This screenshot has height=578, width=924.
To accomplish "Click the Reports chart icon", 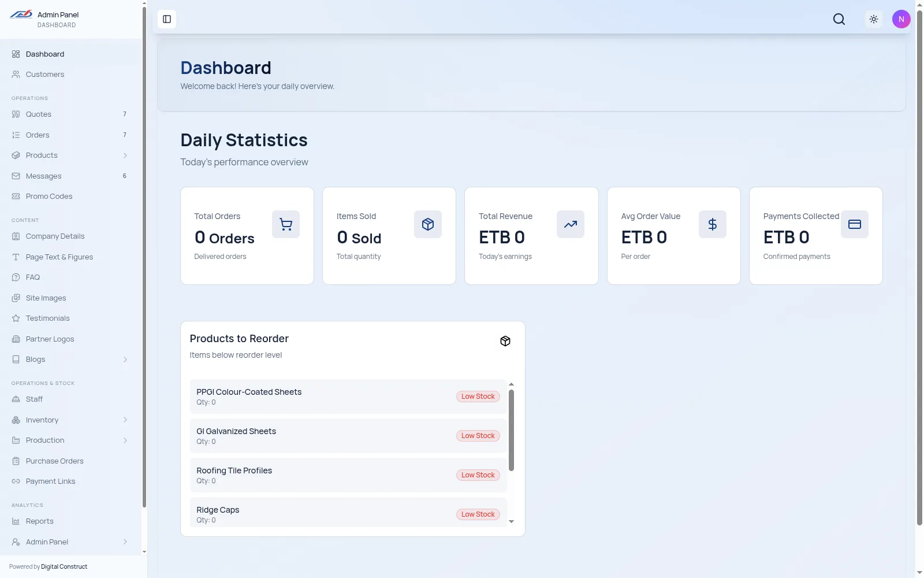I will (x=16, y=521).
